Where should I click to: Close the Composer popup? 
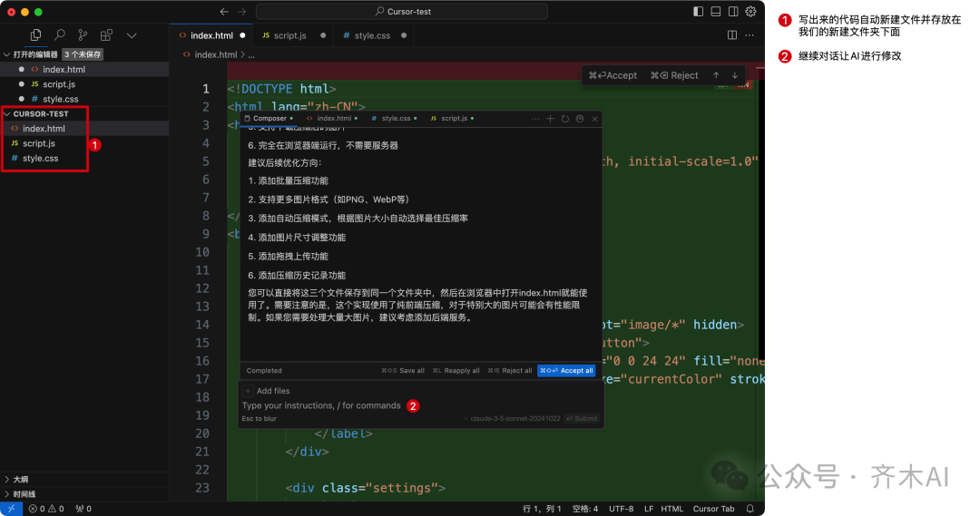pos(594,119)
